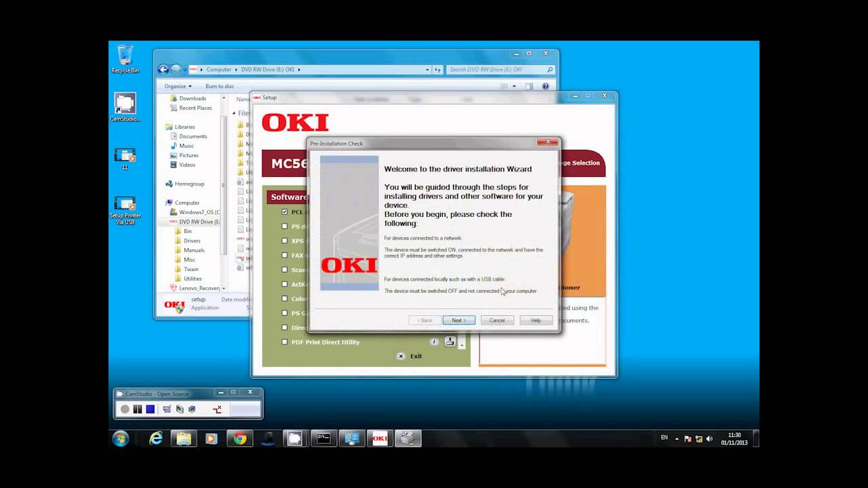
Task: Select Downloads in navigation pane
Action: click(x=193, y=98)
